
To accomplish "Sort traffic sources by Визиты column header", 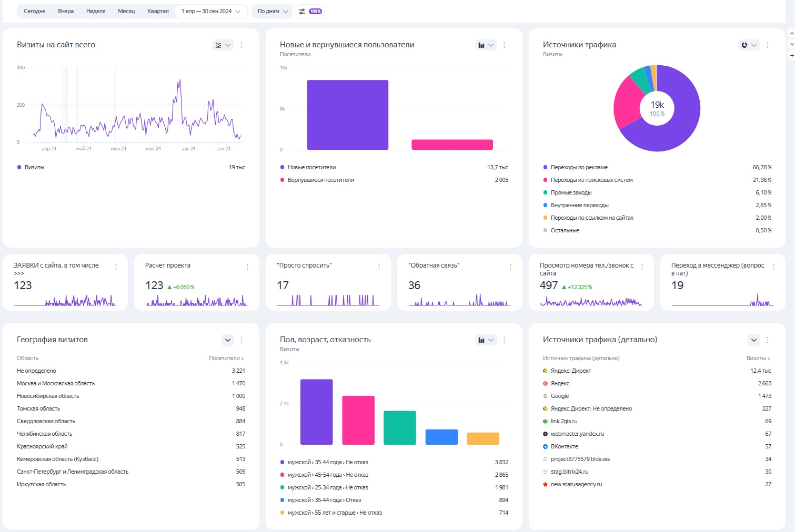I will [758, 359].
